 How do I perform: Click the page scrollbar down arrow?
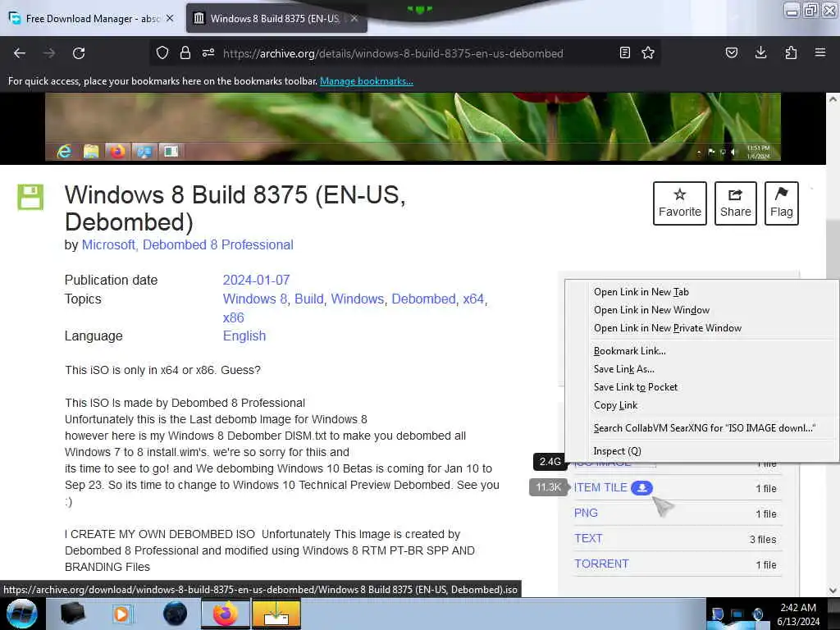tap(833, 591)
